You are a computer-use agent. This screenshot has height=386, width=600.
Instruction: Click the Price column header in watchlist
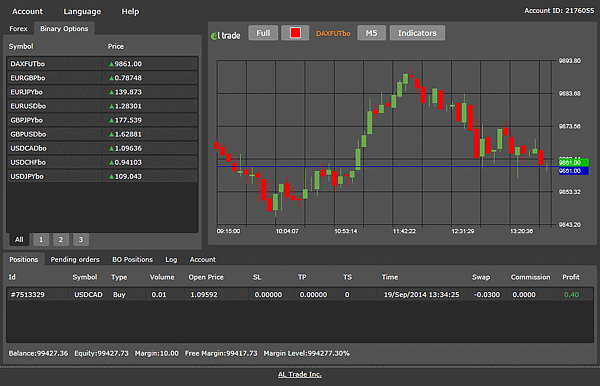pyautogui.click(x=116, y=46)
